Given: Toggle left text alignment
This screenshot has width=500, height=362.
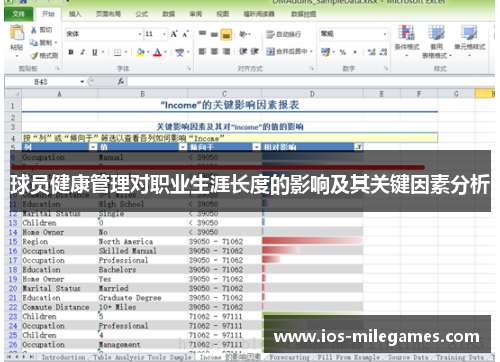Looking at the screenshot, I should coord(202,51).
